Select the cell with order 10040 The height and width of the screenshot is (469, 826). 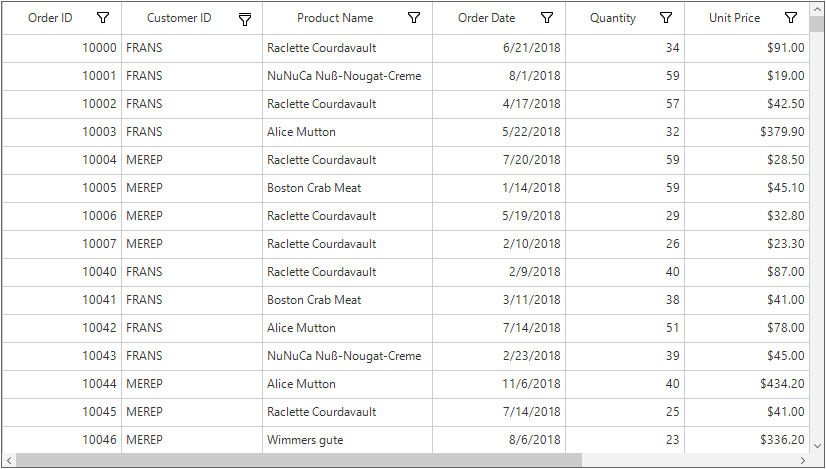62,272
